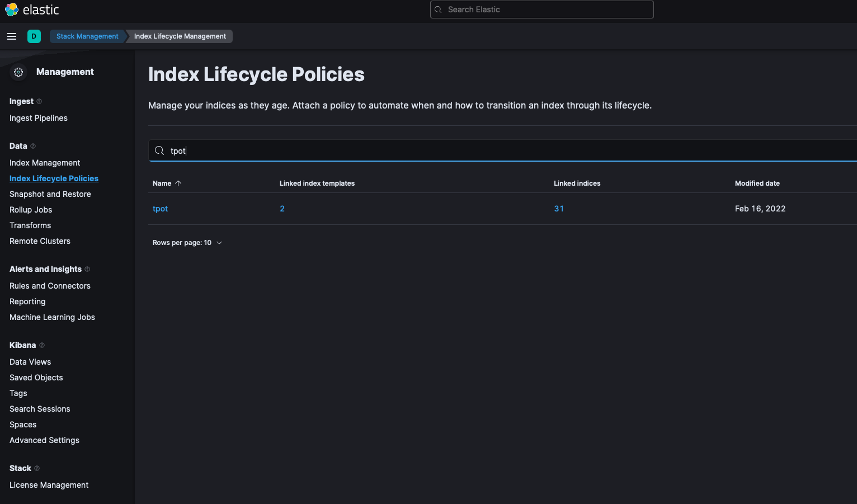Open the tpot policy link
Screen dimensions: 857x504
160,209
